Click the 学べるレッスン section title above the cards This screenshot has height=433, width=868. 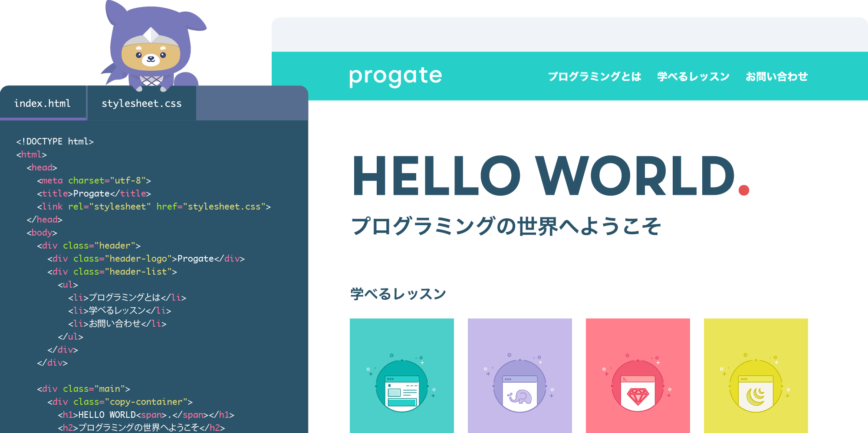398,294
